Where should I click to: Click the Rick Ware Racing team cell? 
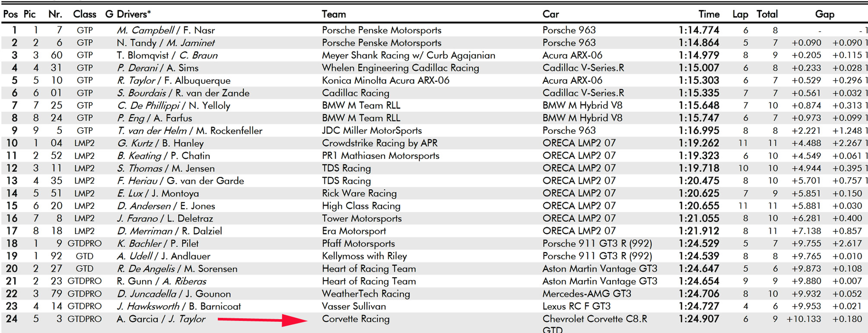coord(359,193)
